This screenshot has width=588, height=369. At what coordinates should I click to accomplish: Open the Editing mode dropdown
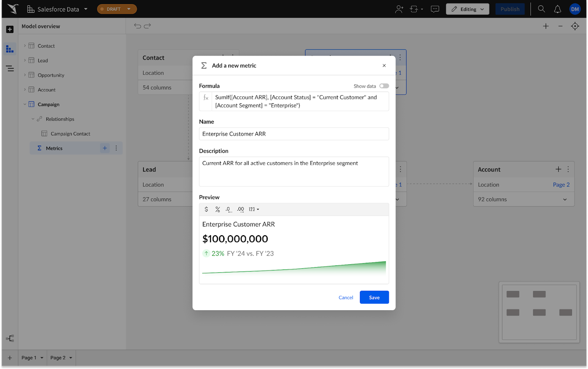tap(467, 9)
